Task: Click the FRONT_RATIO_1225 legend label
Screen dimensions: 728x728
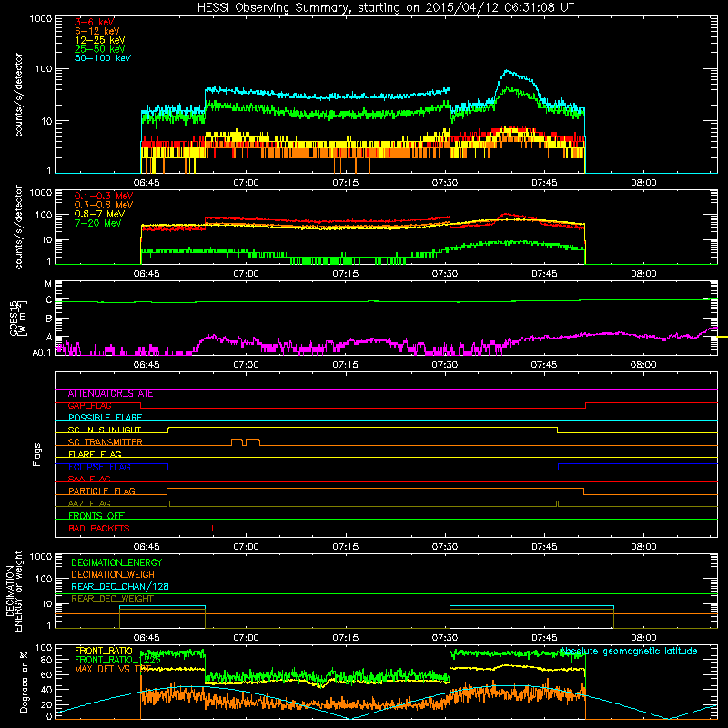Action: point(117,660)
